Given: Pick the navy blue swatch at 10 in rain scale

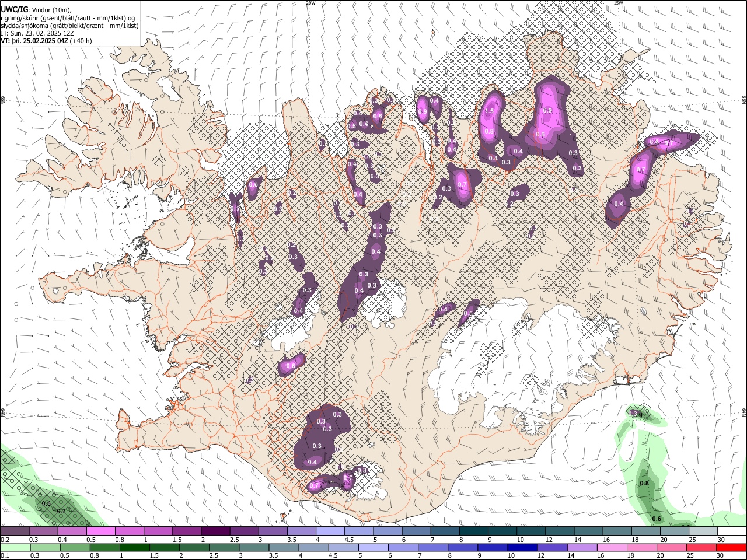Looking at the screenshot, I should (521, 548).
